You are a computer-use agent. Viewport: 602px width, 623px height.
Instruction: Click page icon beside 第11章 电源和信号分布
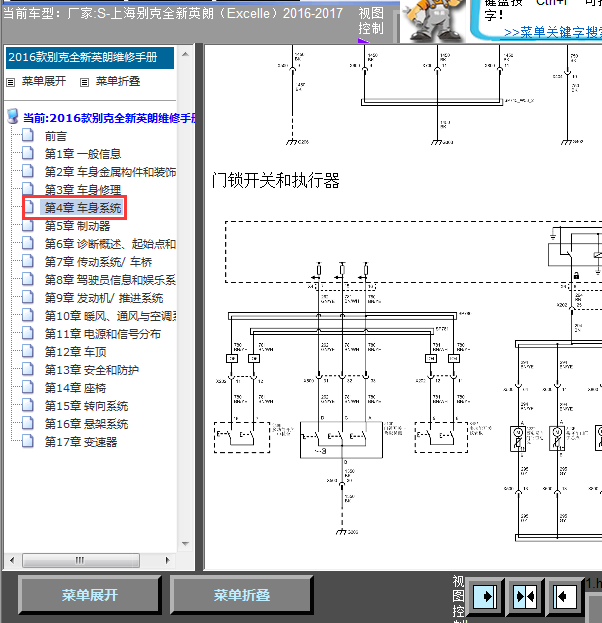[28, 333]
